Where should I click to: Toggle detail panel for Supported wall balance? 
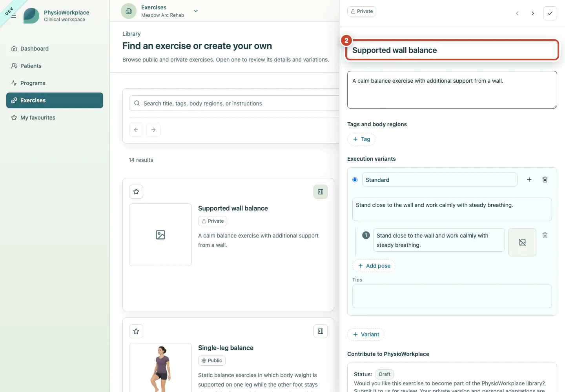click(x=321, y=192)
